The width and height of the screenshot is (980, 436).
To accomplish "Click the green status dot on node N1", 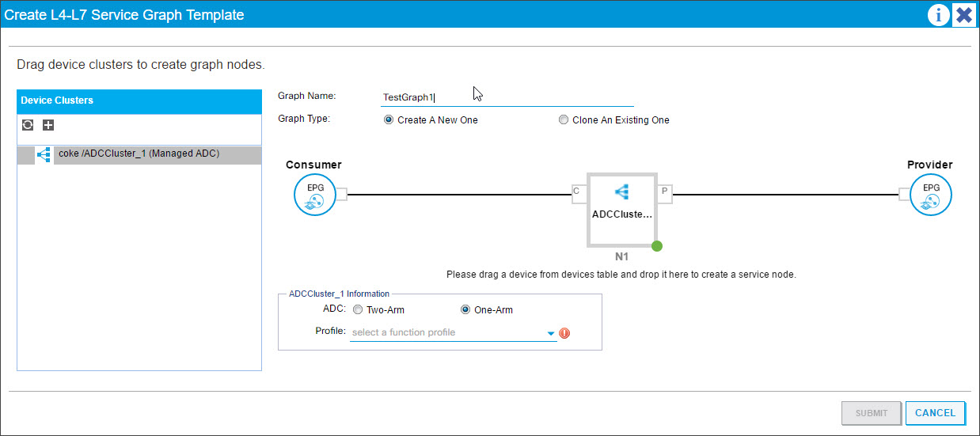I will pyautogui.click(x=656, y=246).
